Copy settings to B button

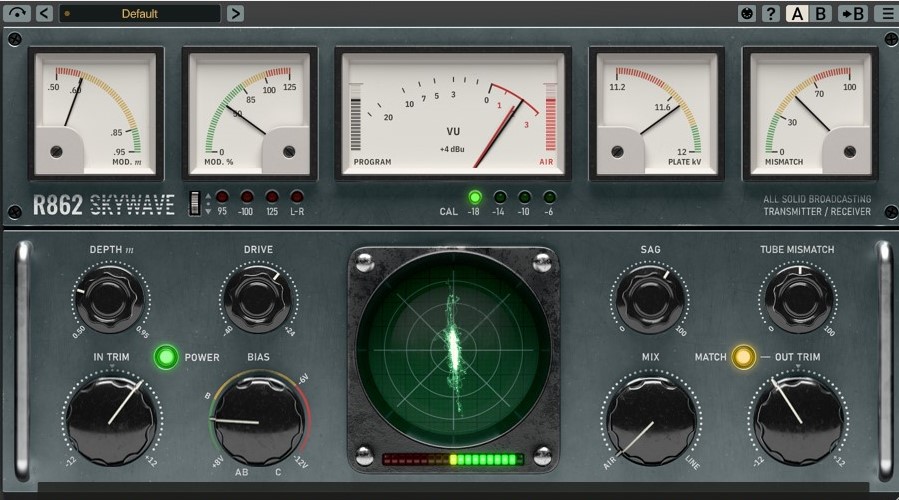tap(852, 13)
